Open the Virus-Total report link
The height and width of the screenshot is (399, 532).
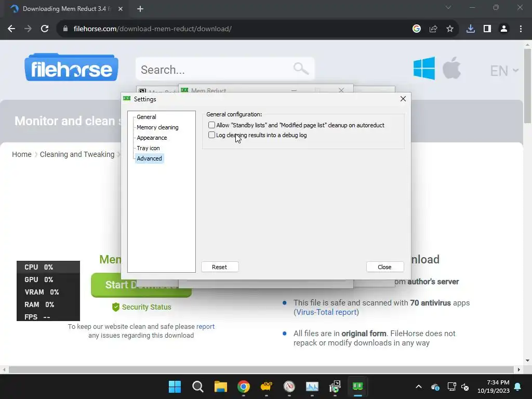click(x=326, y=312)
